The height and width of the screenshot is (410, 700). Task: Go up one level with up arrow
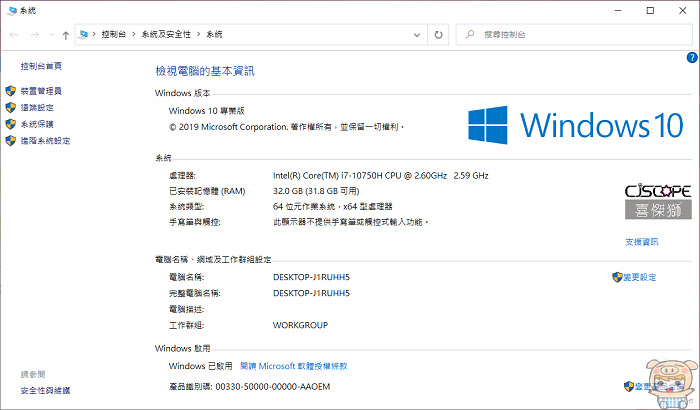66,35
